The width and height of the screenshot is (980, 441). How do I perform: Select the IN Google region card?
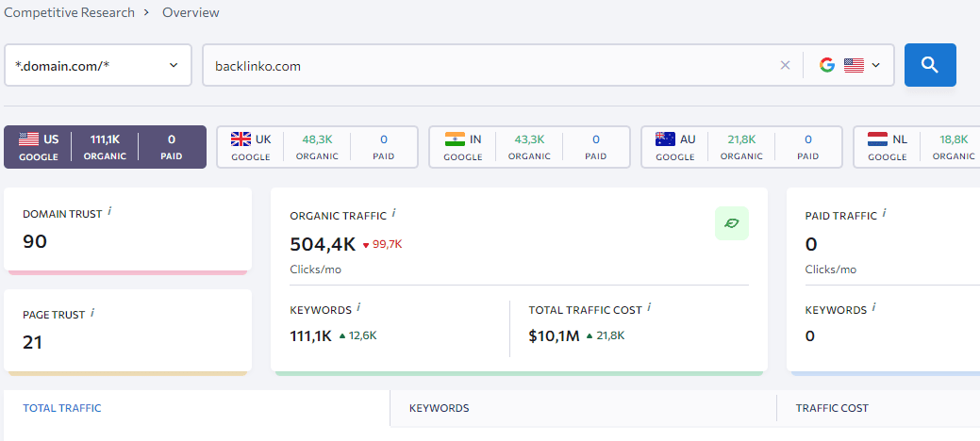[x=529, y=147]
